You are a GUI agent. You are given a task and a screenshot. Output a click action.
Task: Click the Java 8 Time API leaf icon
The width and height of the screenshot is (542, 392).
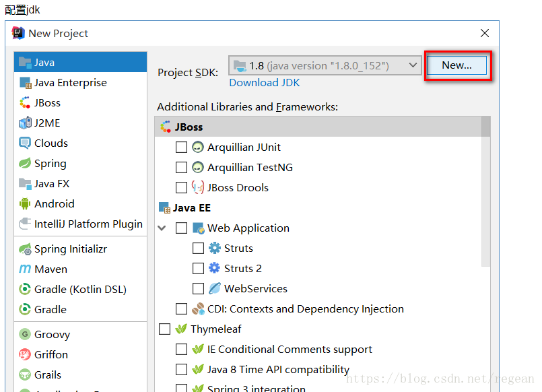198,369
